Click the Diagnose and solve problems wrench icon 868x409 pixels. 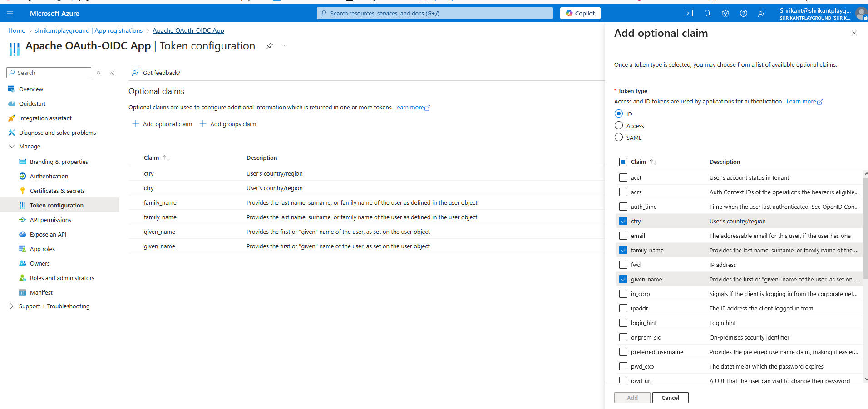[11, 133]
